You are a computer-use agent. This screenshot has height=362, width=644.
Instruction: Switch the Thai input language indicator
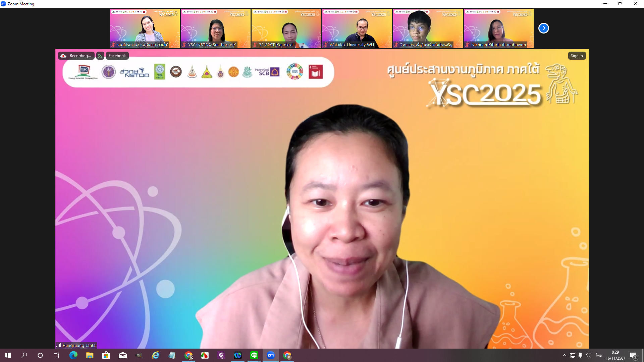pyautogui.click(x=598, y=355)
